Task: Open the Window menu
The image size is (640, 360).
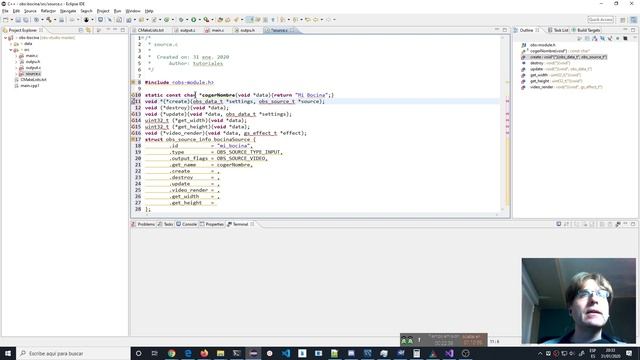Action: coord(133,11)
